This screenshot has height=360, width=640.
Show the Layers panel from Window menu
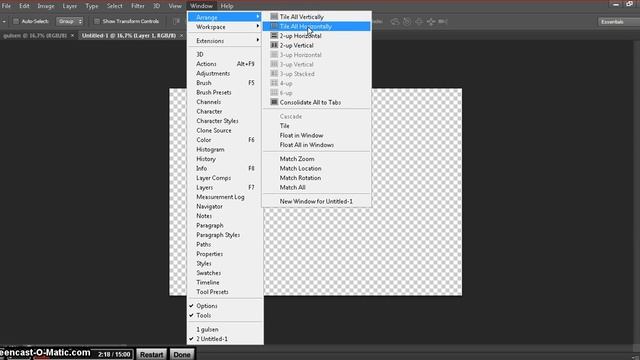click(225, 187)
